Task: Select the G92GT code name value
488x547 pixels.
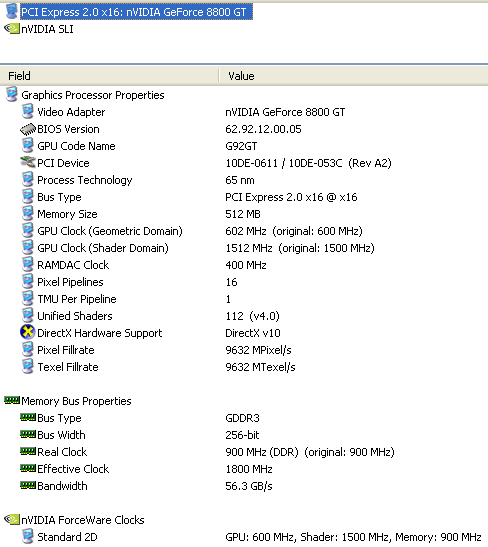Action: click(241, 146)
